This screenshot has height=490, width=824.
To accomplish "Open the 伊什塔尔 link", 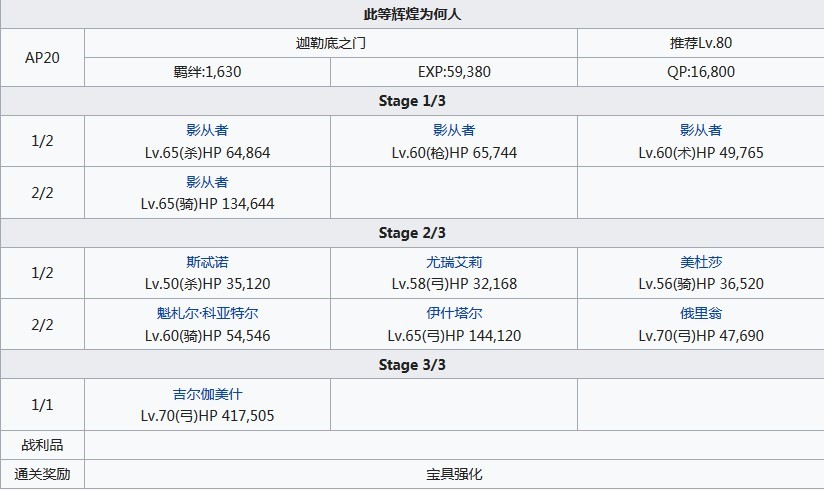I will 453,313.
